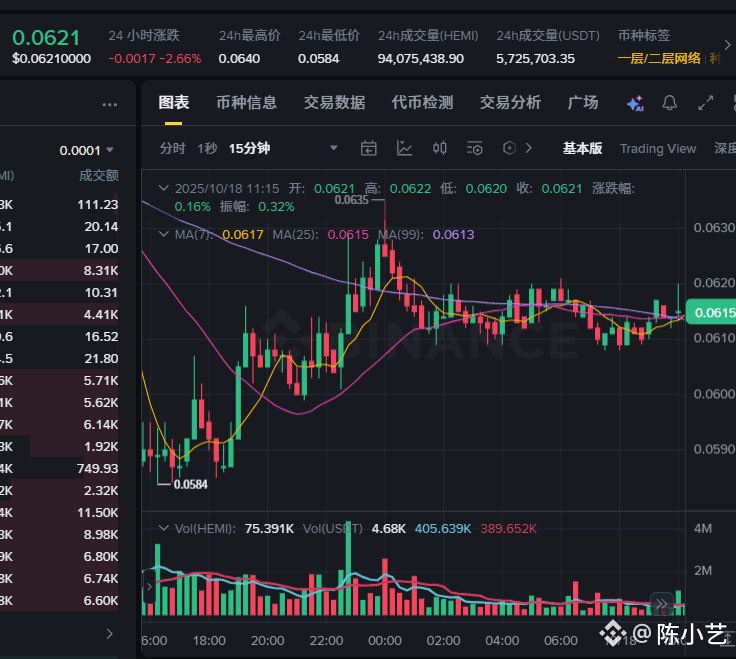This screenshot has height=659, width=736.
Task: Switch to the Trading View chart mode
Action: (x=658, y=149)
